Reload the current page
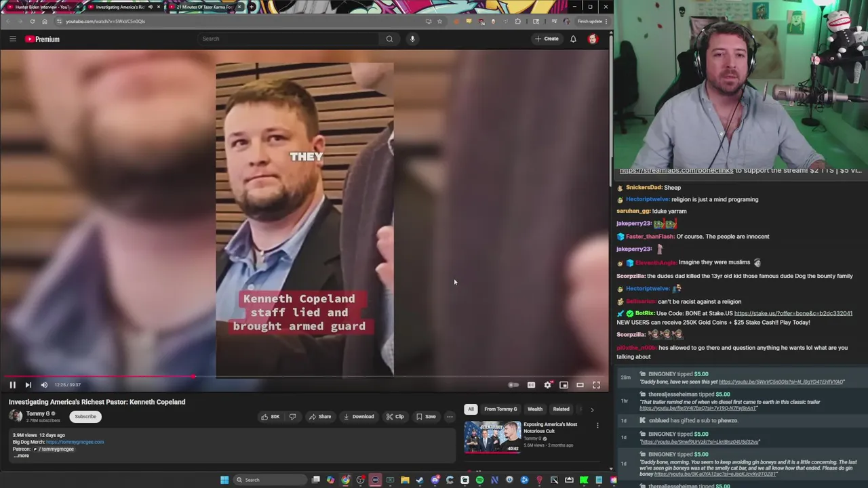Viewport: 868px width, 488px height. (x=32, y=21)
